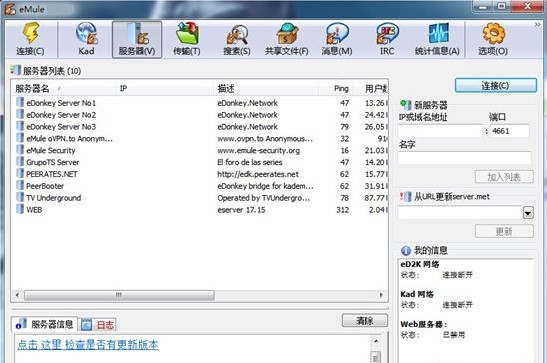The image size is (547, 363).
Task: Open the 共享文件(F) shared files icon
Action: 287,39
